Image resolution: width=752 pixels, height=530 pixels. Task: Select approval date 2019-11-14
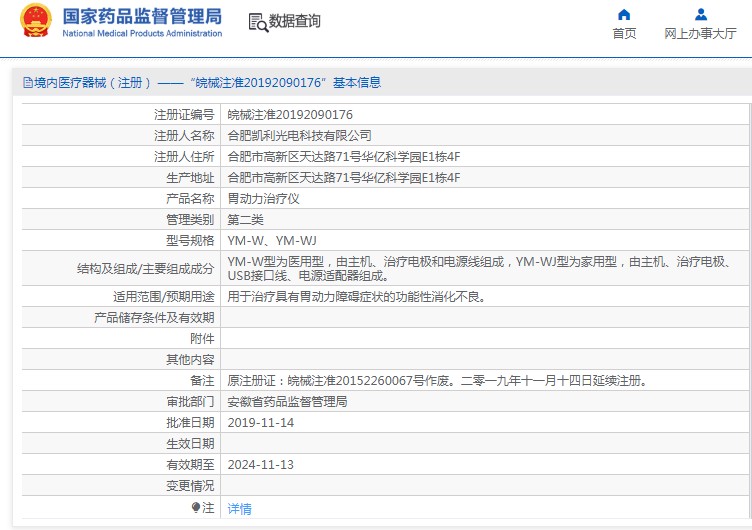pyautogui.click(x=260, y=423)
